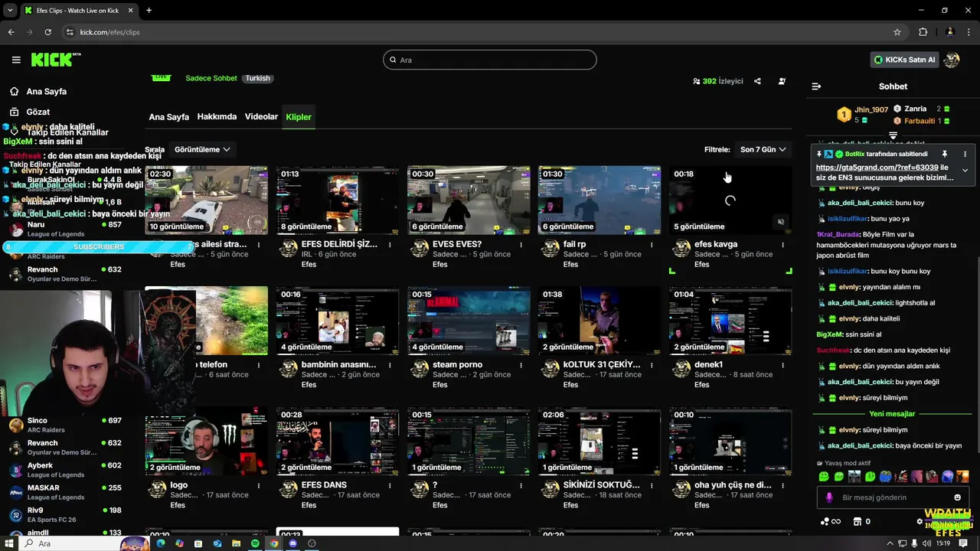Image resolution: width=980 pixels, height=551 pixels.
Task: Play the denek1 clip thumbnail
Action: pyautogui.click(x=730, y=321)
